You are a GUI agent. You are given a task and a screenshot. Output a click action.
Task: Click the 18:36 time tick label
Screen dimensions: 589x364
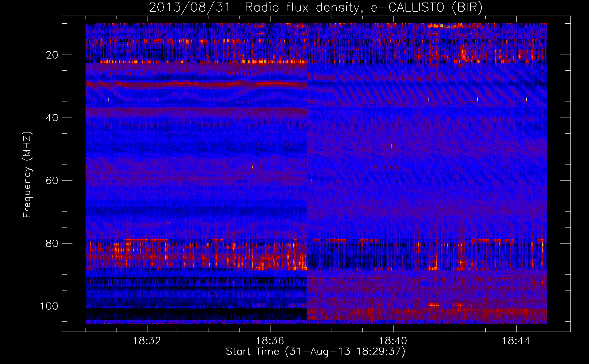pyautogui.click(x=270, y=341)
